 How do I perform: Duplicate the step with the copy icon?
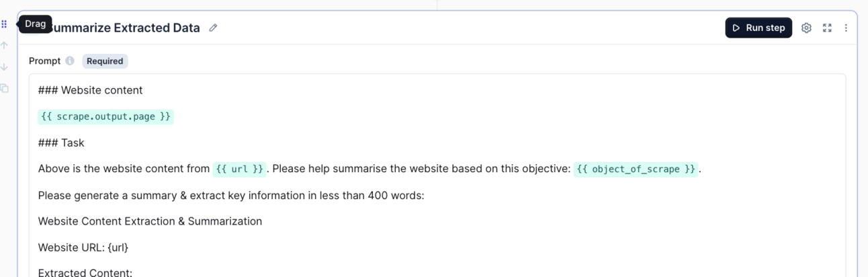[x=4, y=88]
